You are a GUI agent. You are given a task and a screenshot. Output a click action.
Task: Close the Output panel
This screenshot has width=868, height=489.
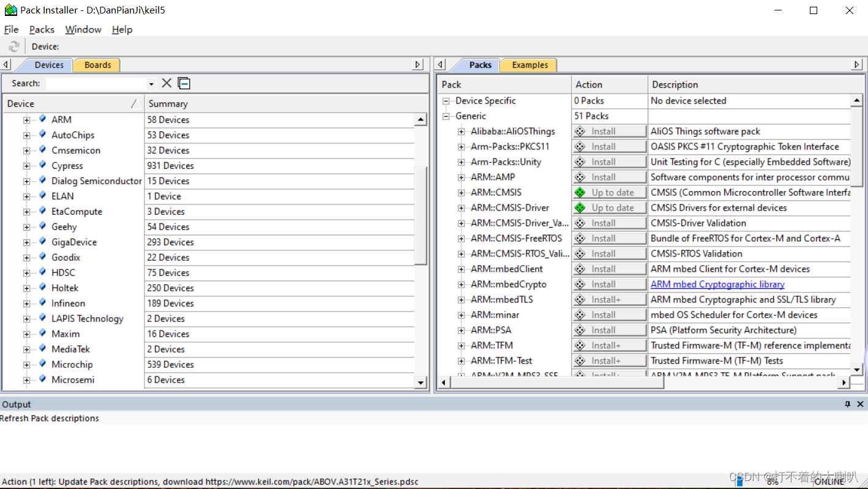(860, 404)
